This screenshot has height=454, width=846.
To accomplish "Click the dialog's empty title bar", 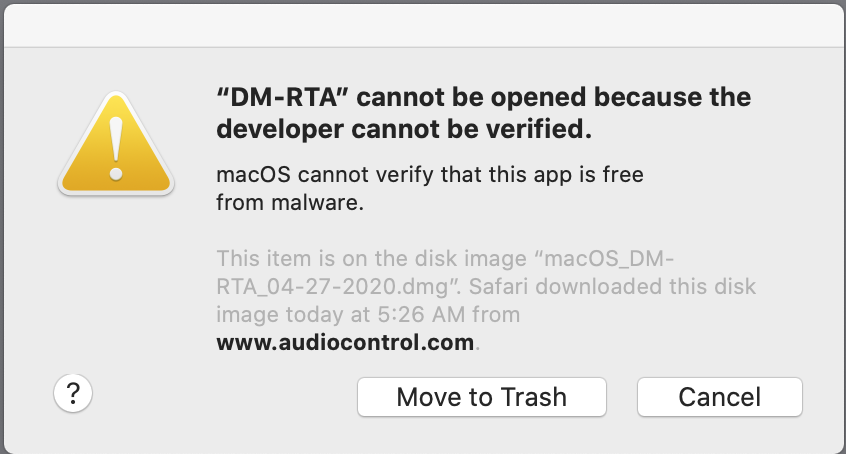I will click(x=423, y=26).
